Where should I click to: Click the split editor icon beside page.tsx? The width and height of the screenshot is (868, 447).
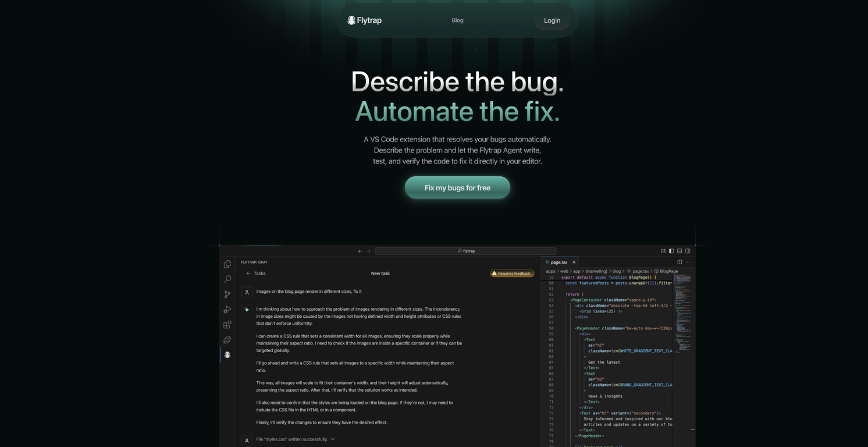pos(680,262)
